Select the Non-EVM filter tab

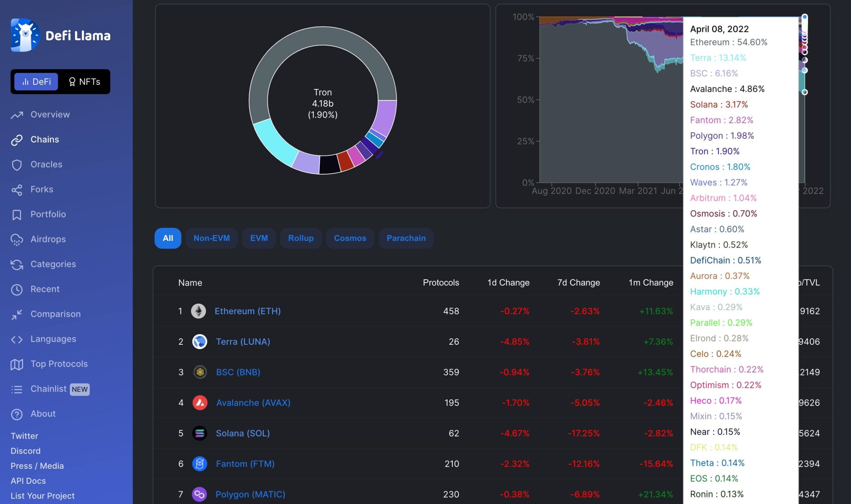[211, 238]
